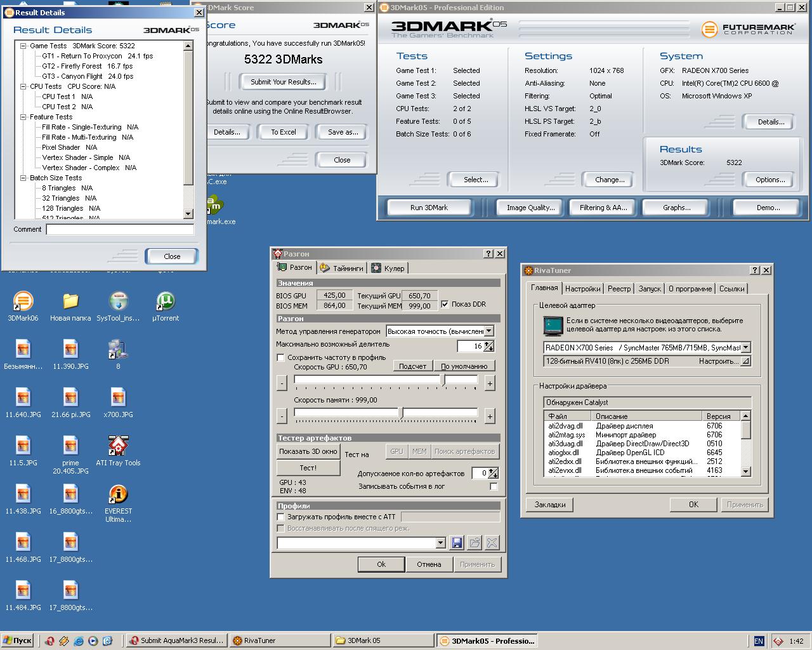Image resolution: width=812 pixels, height=650 pixels.
Task: Switch to the Кулер tab
Action: coord(388,268)
